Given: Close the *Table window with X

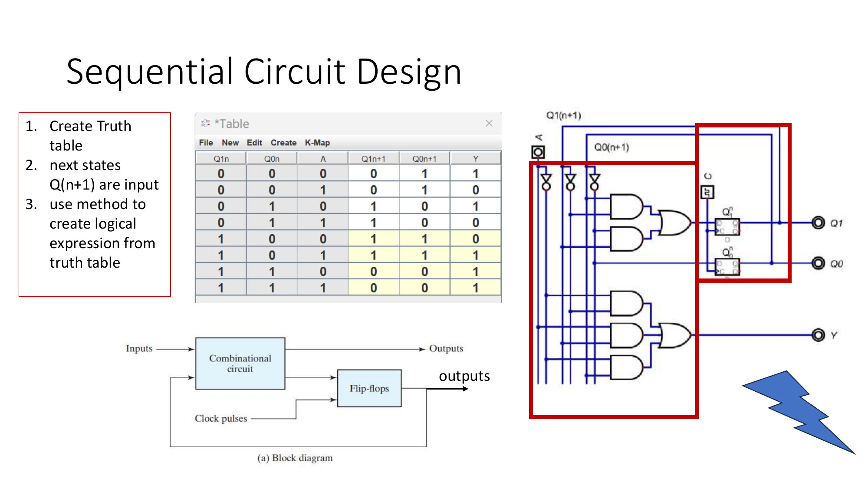Looking at the screenshot, I should 489,123.
